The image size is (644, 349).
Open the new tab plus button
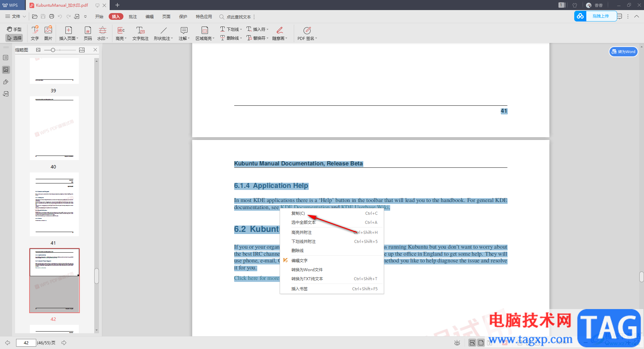(x=117, y=5)
